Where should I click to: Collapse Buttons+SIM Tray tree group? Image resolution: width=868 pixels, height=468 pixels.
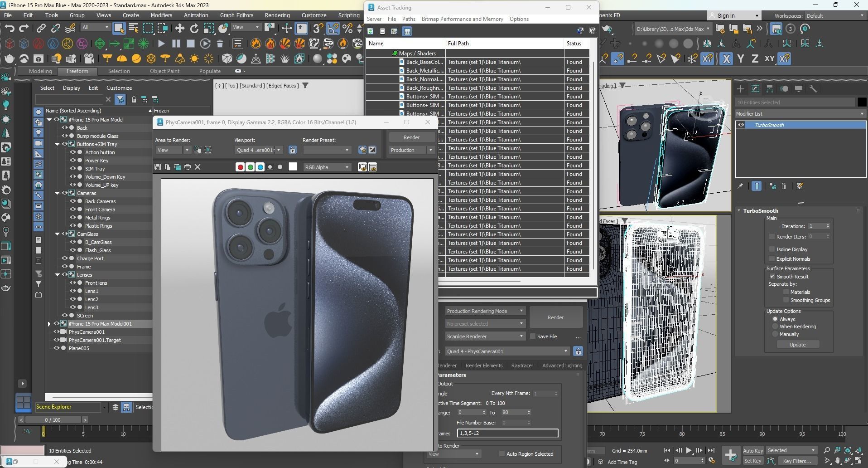click(x=58, y=144)
